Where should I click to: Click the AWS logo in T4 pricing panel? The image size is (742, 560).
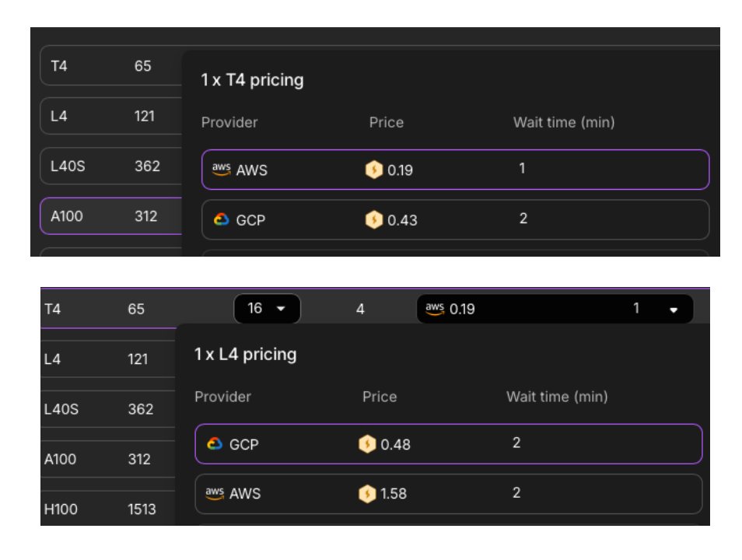(x=222, y=169)
